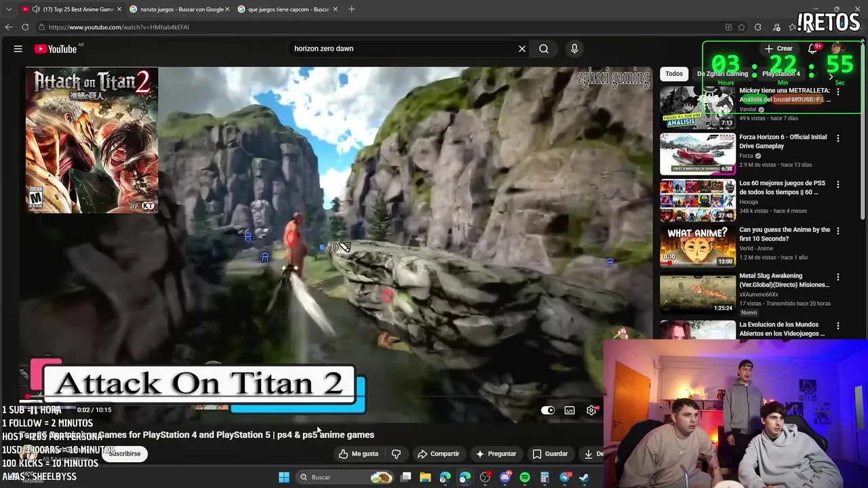Click the Crear create button
The image size is (868, 488).
point(778,49)
